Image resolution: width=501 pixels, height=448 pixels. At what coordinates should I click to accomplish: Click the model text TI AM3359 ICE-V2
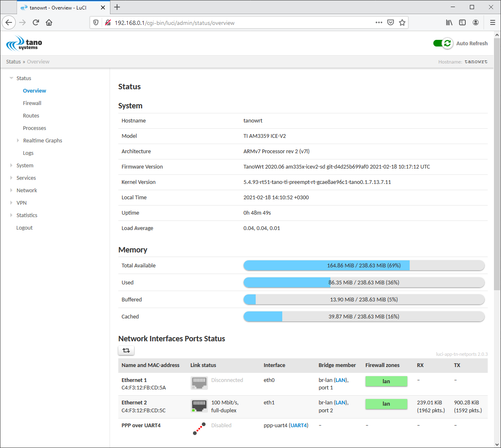tap(264, 136)
